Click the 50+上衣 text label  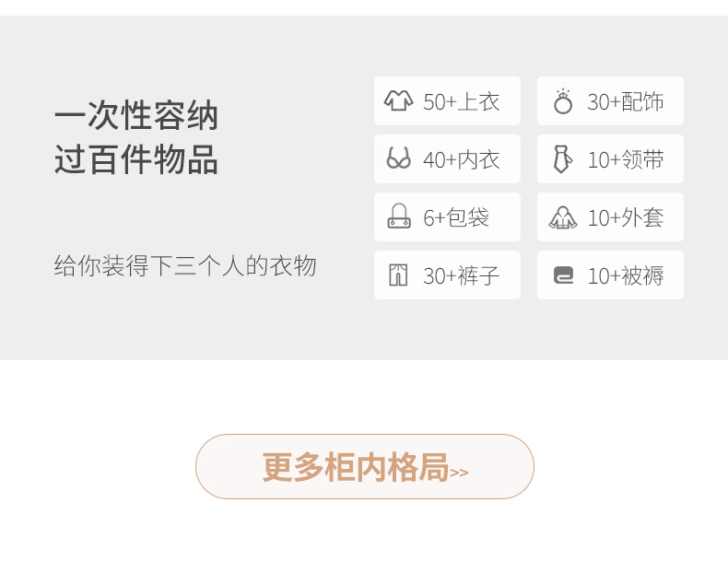point(461,101)
